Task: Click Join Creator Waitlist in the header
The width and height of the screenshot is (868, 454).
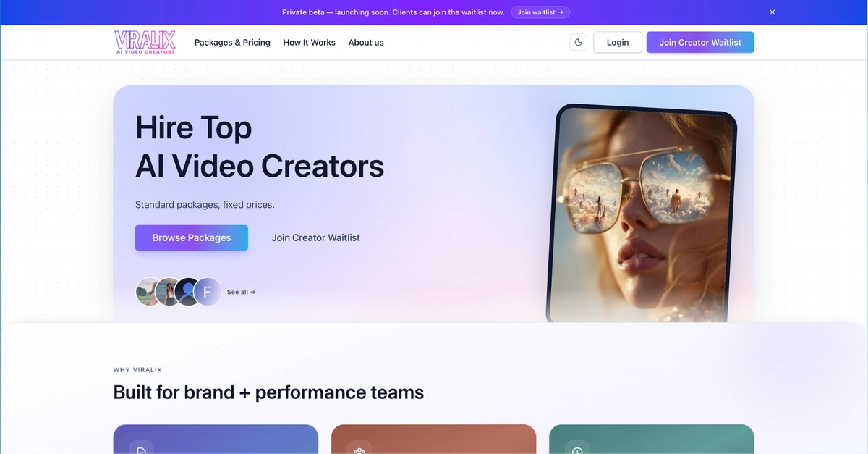Action: tap(699, 42)
